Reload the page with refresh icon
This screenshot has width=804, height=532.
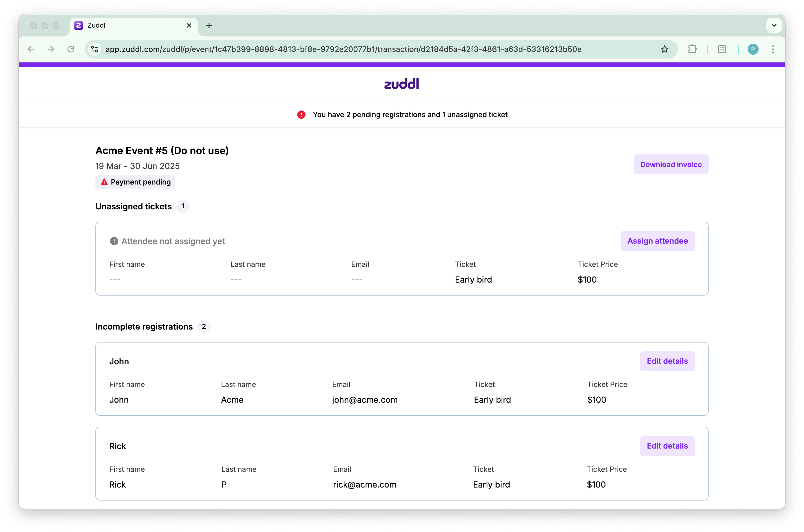click(71, 49)
